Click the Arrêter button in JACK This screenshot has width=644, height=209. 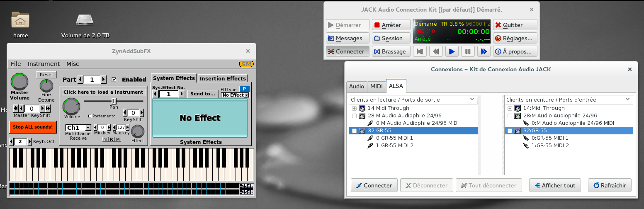pyautogui.click(x=391, y=25)
